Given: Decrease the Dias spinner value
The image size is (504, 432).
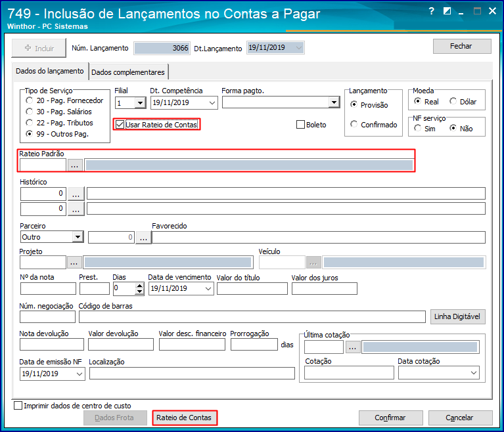Looking at the screenshot, I should pos(139,292).
